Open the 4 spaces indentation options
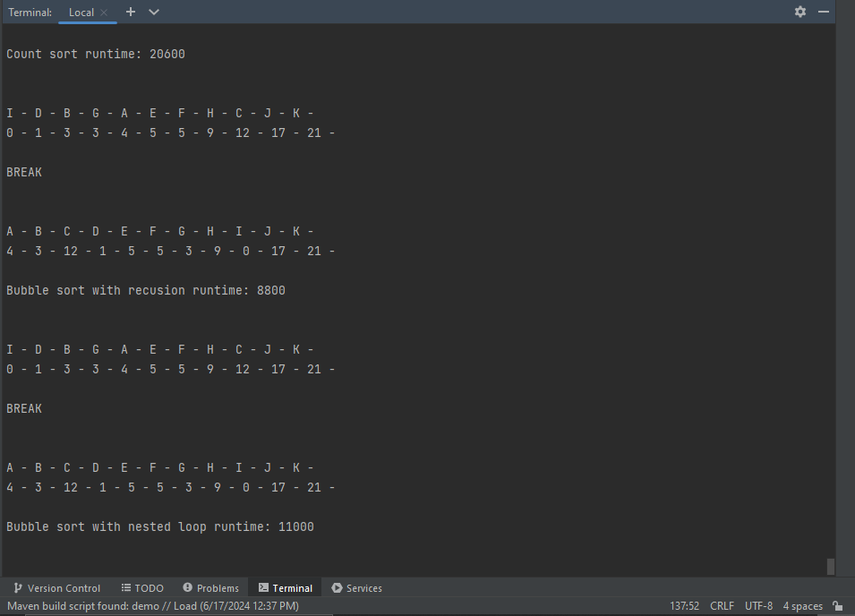Image resolution: width=855 pixels, height=616 pixels. [802, 606]
